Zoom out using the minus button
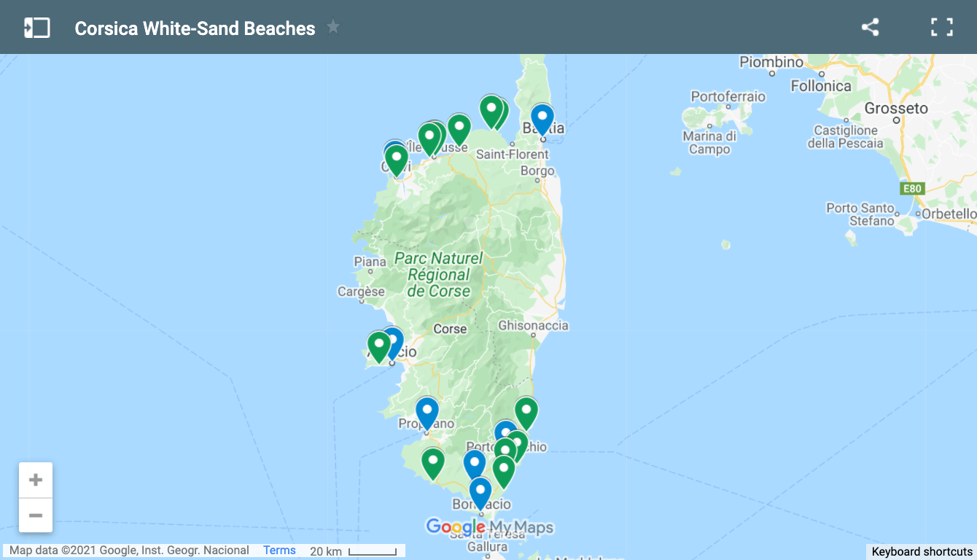The image size is (977, 560). pos(35,516)
